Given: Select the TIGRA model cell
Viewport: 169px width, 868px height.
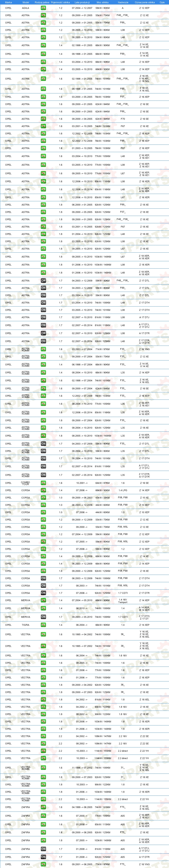Looking at the screenshot, I should pos(26,625).
